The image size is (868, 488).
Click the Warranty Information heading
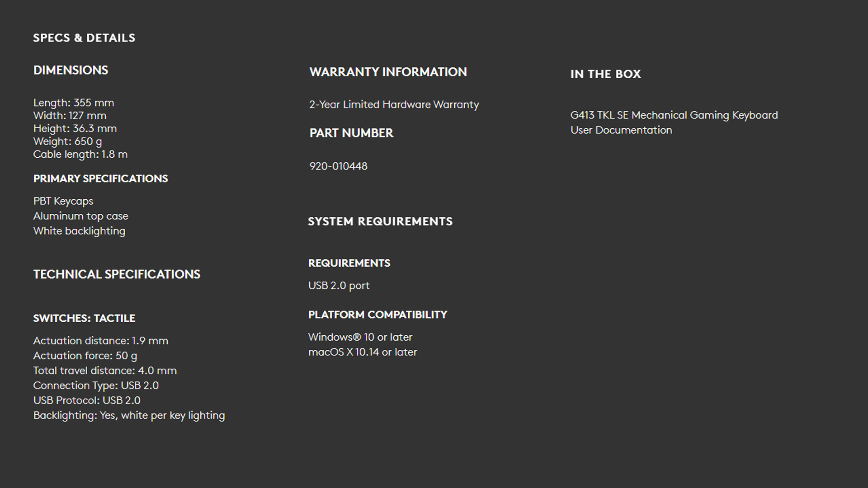[388, 72]
